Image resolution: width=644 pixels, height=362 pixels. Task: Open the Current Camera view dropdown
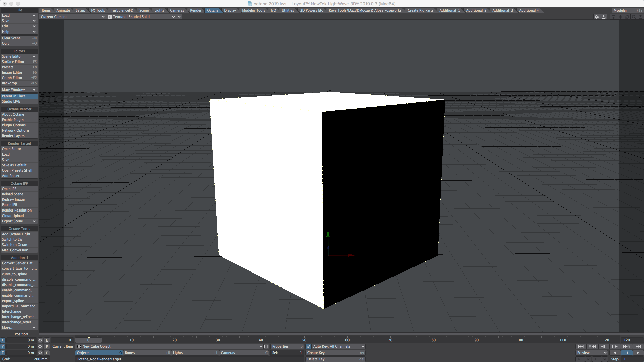[x=72, y=17]
